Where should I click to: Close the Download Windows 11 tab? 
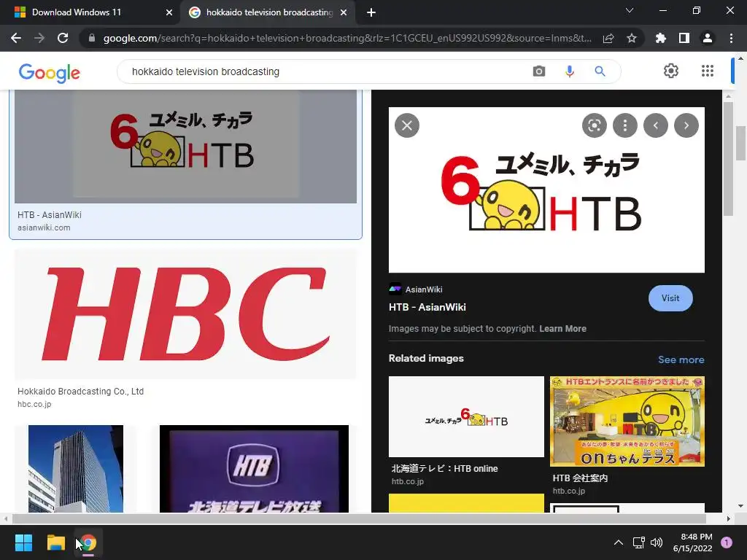point(169,12)
